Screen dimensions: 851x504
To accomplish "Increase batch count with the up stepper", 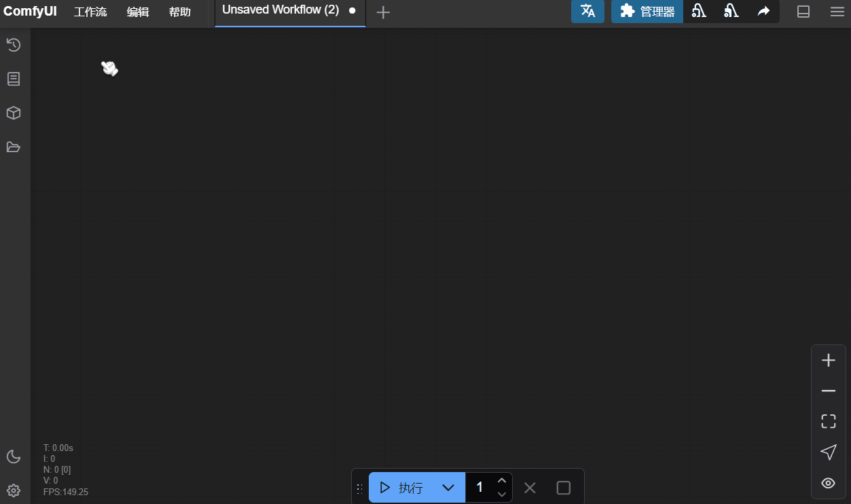I will (x=502, y=480).
